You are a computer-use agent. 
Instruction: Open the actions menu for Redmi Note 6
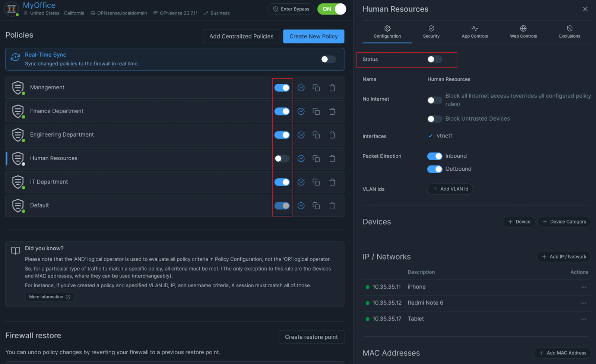click(x=583, y=303)
